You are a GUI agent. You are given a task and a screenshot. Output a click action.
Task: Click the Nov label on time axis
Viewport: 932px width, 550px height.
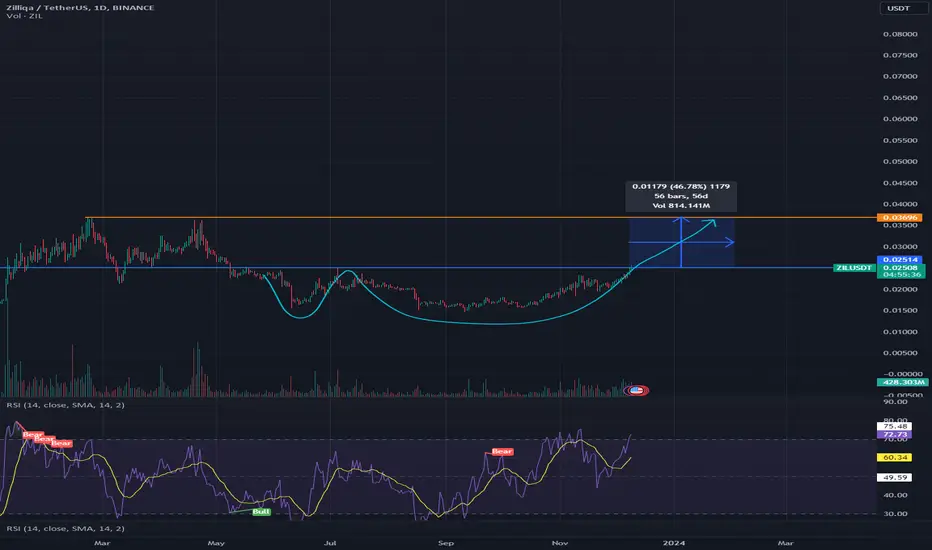[560, 543]
